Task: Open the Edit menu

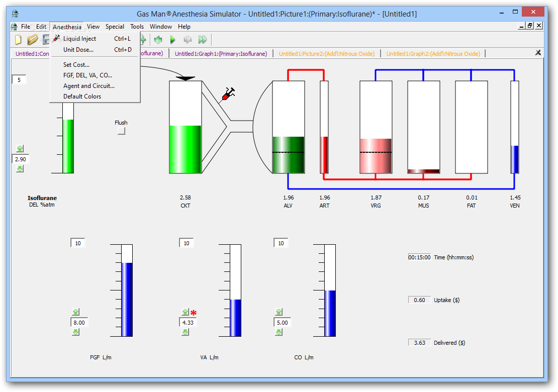Action: [x=41, y=26]
